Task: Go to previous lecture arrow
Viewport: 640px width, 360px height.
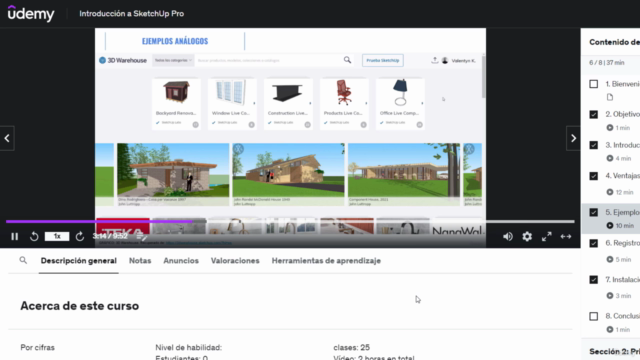Action: pos(7,138)
